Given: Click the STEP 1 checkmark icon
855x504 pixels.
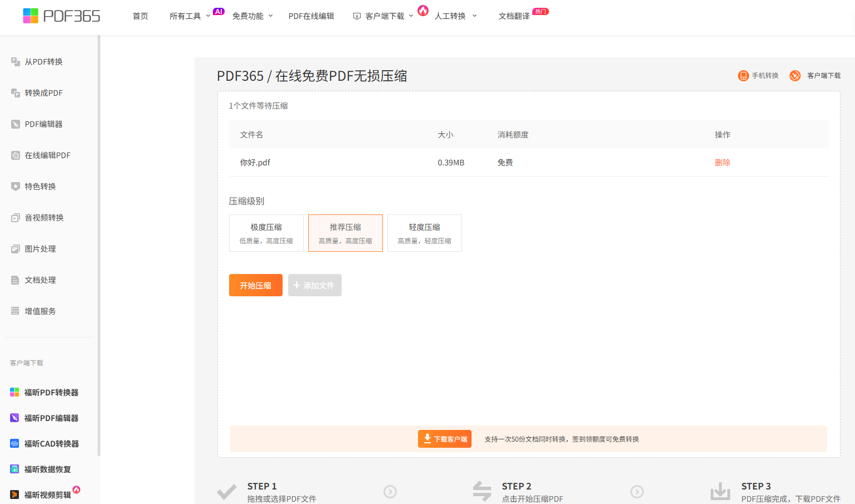Looking at the screenshot, I should pos(227,492).
